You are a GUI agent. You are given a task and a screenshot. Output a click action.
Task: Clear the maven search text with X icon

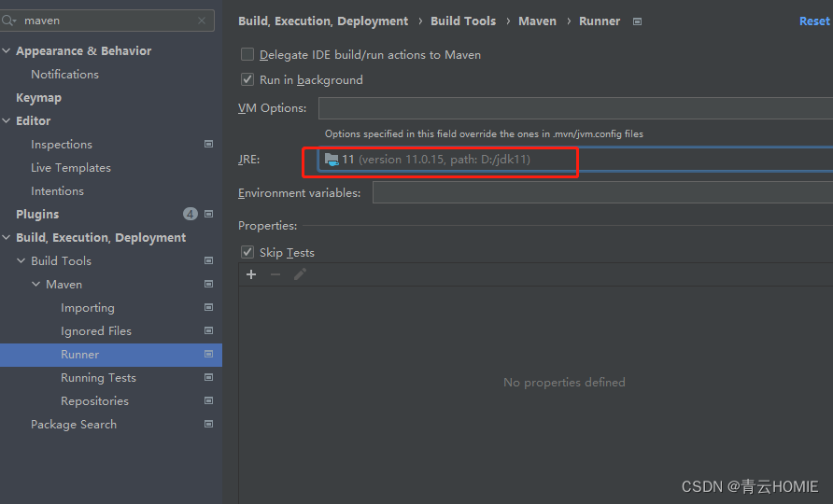point(202,21)
